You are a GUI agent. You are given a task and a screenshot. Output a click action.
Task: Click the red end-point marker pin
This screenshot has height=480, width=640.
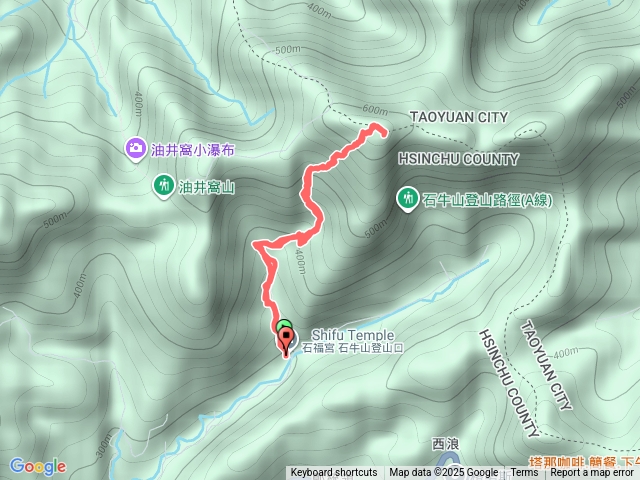[286, 343]
